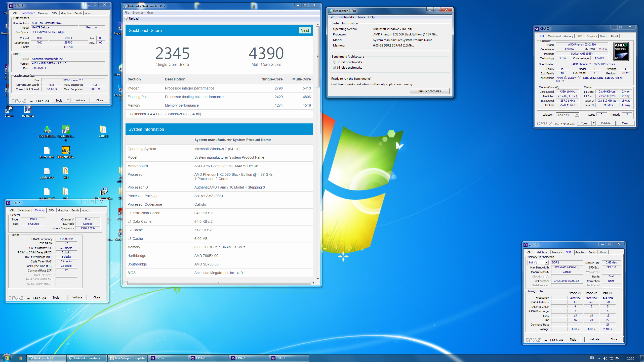Click the Geekbench results vertical scrollbar thumb

318,57
